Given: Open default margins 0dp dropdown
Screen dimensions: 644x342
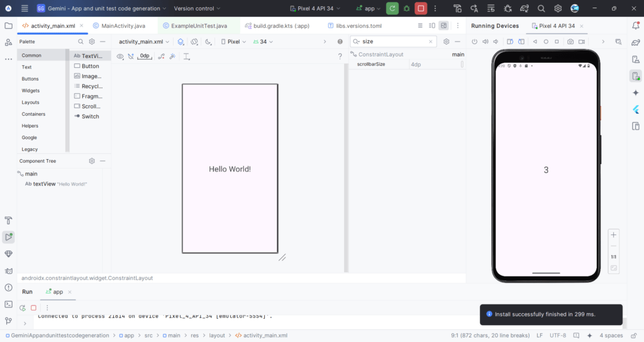Looking at the screenshot, I should (x=145, y=56).
